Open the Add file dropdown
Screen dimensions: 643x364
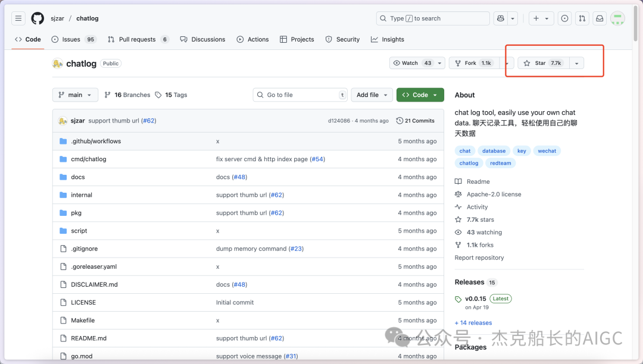pos(372,95)
